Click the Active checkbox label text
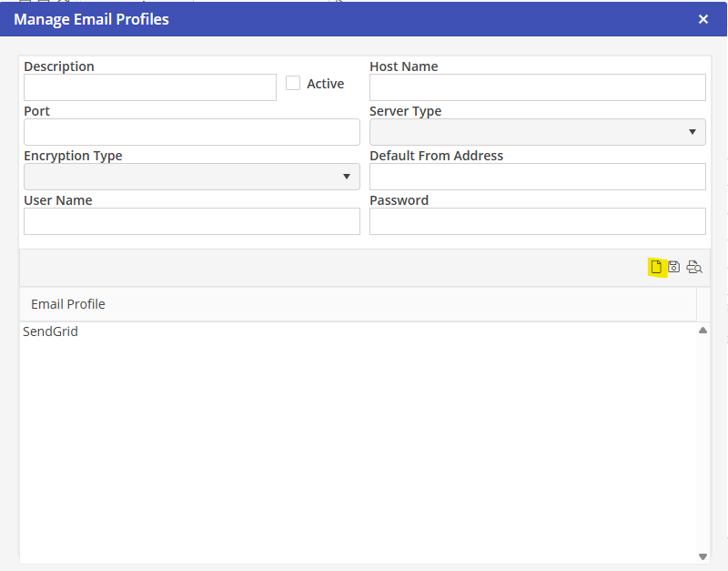728x571 pixels. [x=325, y=84]
